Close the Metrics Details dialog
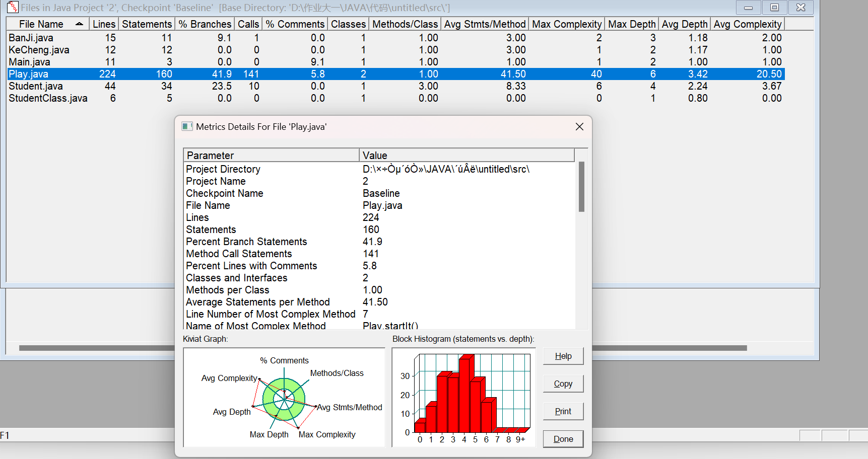This screenshot has width=868, height=459. pyautogui.click(x=579, y=127)
